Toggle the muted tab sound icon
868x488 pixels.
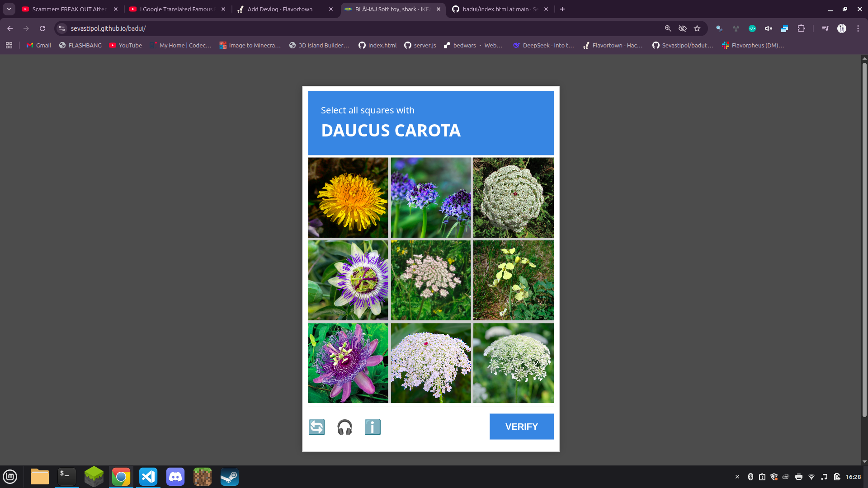pyautogui.click(x=768, y=28)
